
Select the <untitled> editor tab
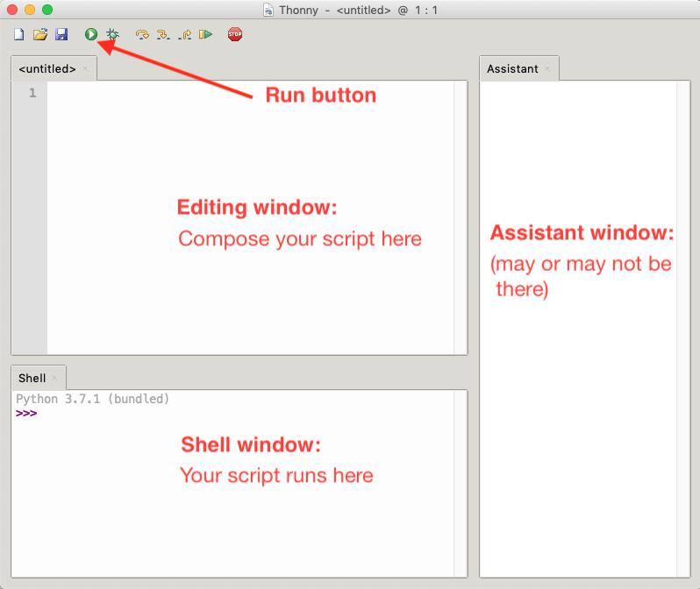[x=47, y=68]
